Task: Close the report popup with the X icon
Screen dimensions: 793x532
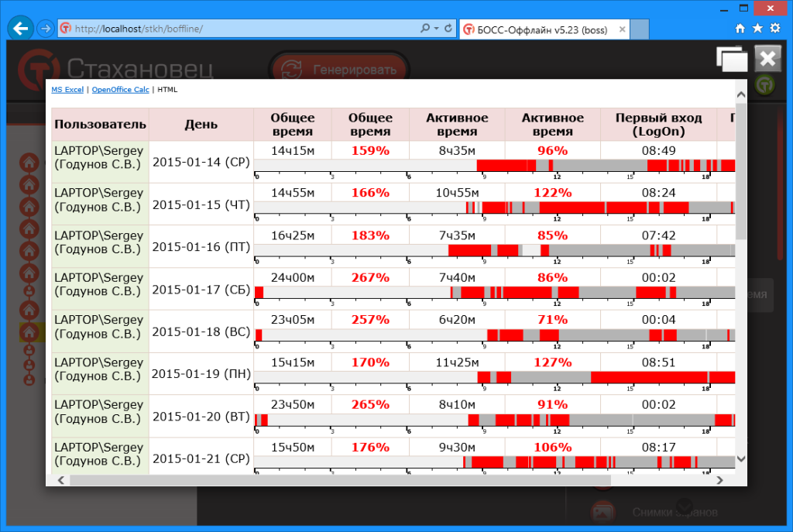Action: 767,59
